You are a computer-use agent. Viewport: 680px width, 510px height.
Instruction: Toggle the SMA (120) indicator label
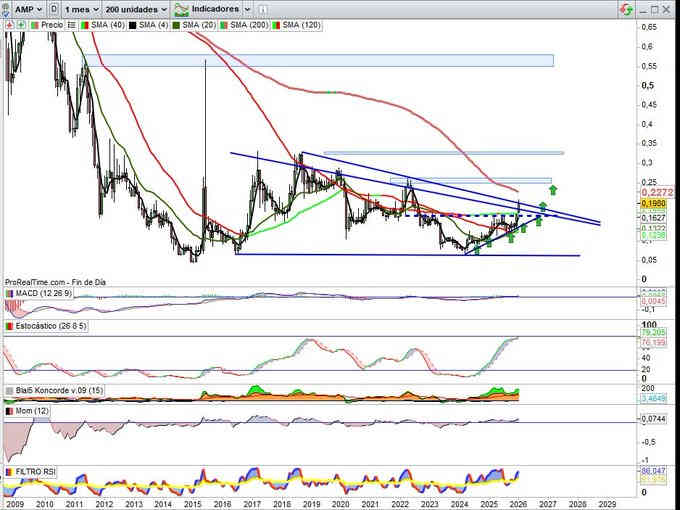[302, 24]
